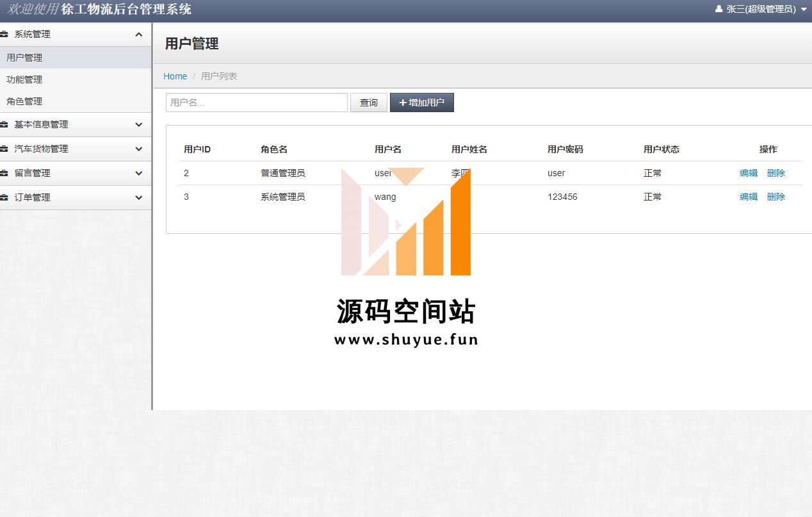Select the 系统管理员 role cell

point(283,197)
